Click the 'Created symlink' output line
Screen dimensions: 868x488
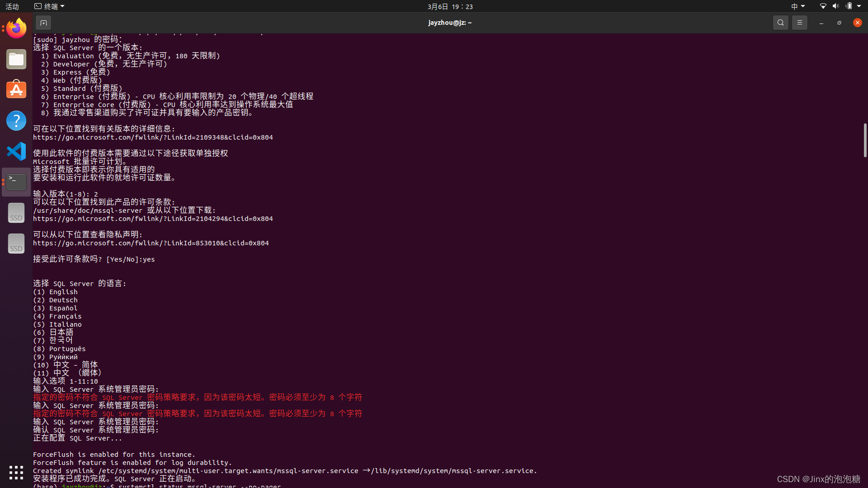[285, 471]
